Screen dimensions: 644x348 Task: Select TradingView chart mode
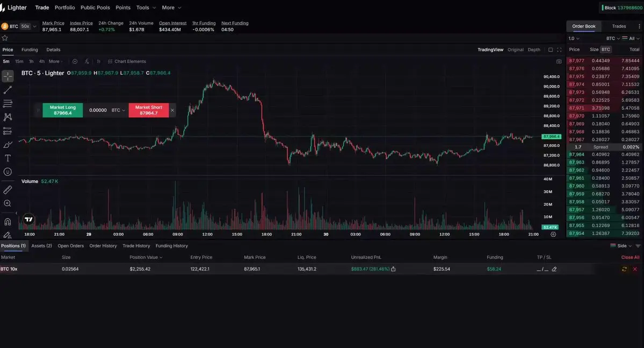click(490, 50)
